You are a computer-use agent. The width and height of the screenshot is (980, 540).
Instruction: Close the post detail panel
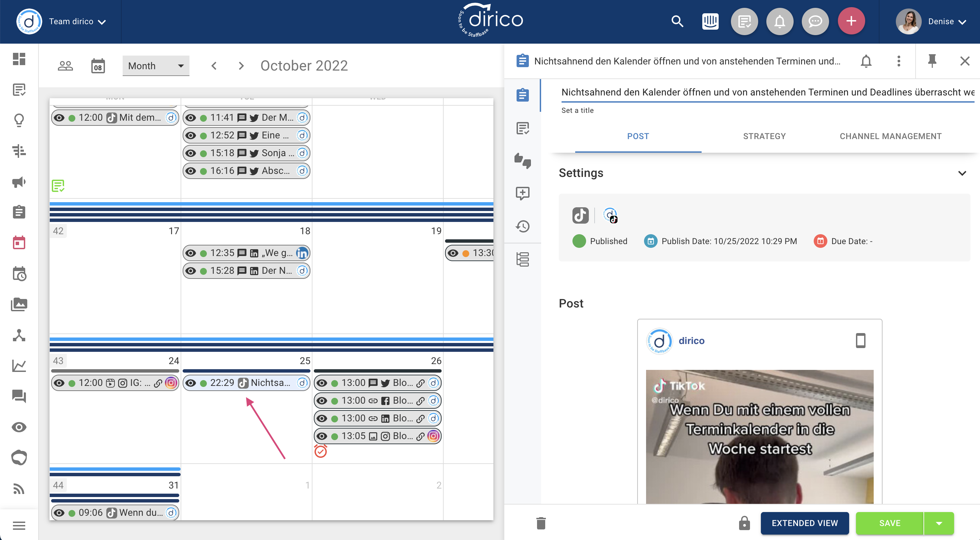[964, 61]
